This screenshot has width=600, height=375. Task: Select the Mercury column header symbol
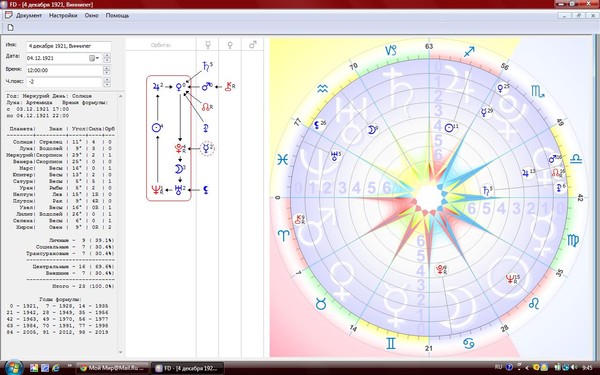tap(208, 45)
